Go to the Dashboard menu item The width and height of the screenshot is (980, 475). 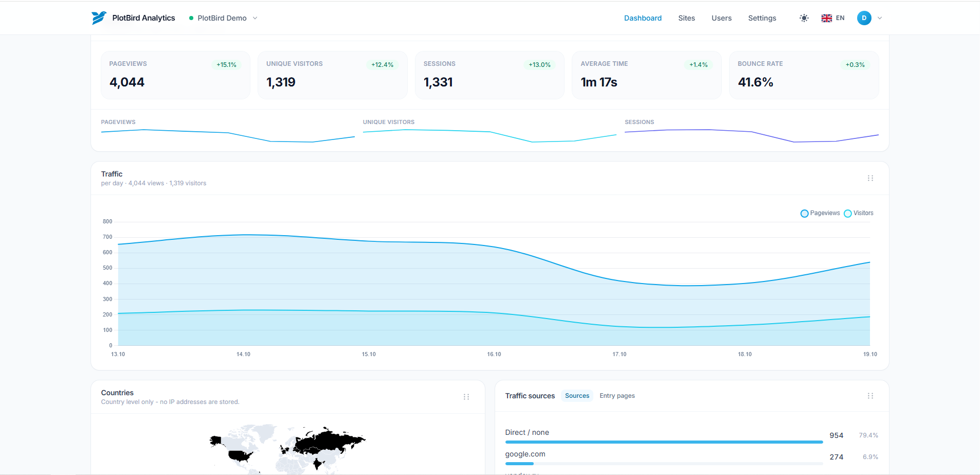[643, 18]
